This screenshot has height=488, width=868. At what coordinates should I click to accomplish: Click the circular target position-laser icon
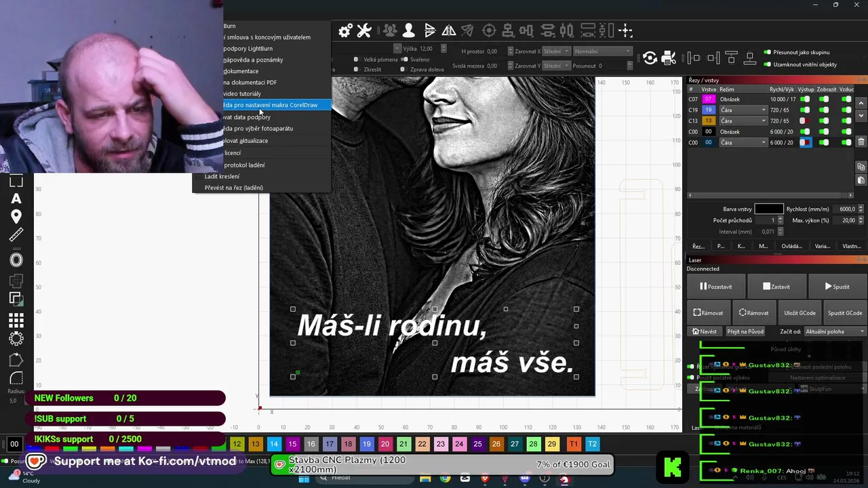(489, 30)
